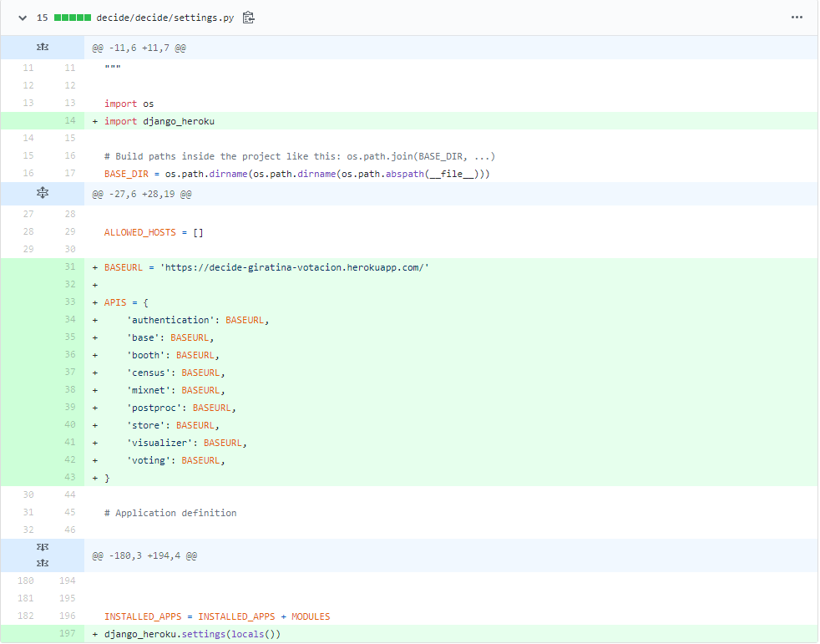Image resolution: width=820 pixels, height=644 pixels.
Task: Expand all lines at -27,6 hunk
Action: pos(43,193)
